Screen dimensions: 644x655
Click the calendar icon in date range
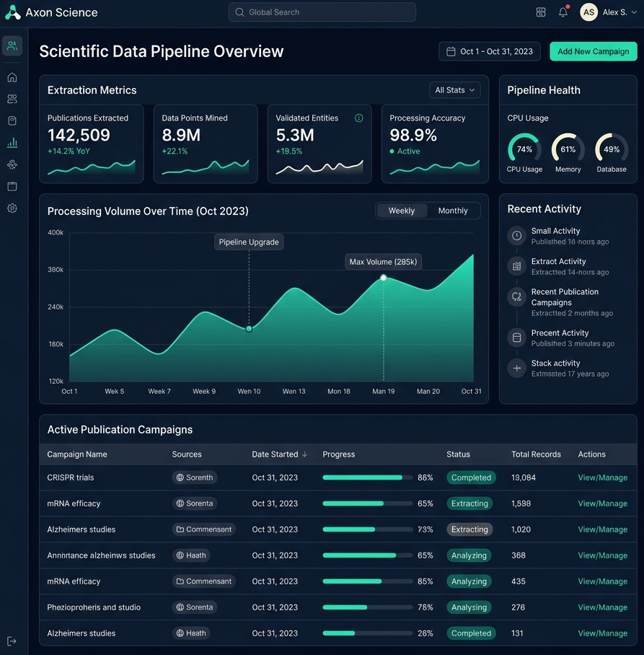[451, 51]
